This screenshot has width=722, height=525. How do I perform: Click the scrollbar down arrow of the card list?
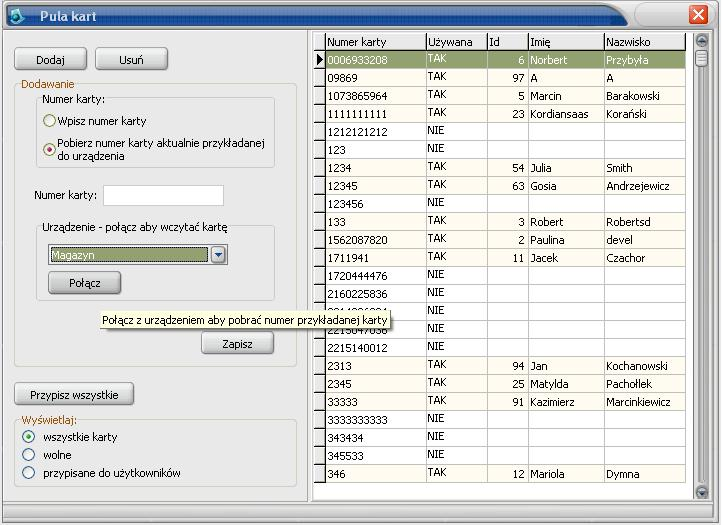(702, 492)
